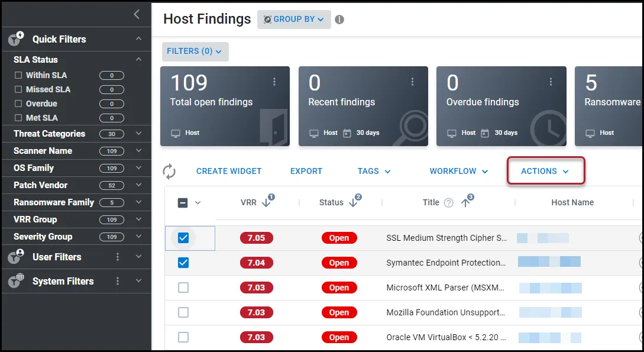Expand the Severity Group filter
644x352 pixels.
coord(139,237)
